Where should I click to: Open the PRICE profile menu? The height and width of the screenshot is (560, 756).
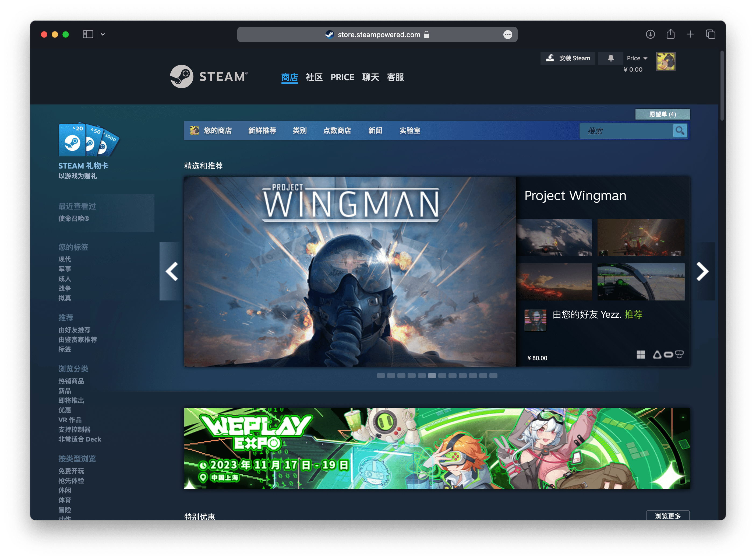342,77
